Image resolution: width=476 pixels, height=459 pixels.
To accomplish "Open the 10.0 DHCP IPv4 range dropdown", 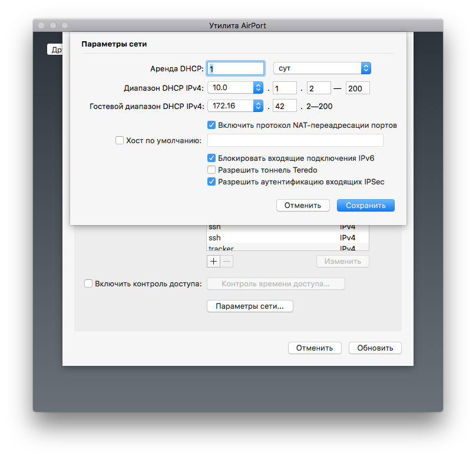I will [x=235, y=88].
